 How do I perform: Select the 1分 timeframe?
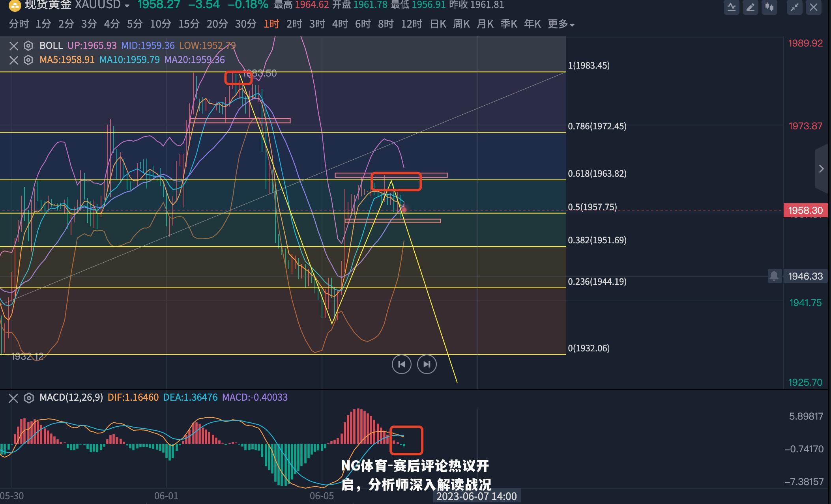pyautogui.click(x=43, y=24)
